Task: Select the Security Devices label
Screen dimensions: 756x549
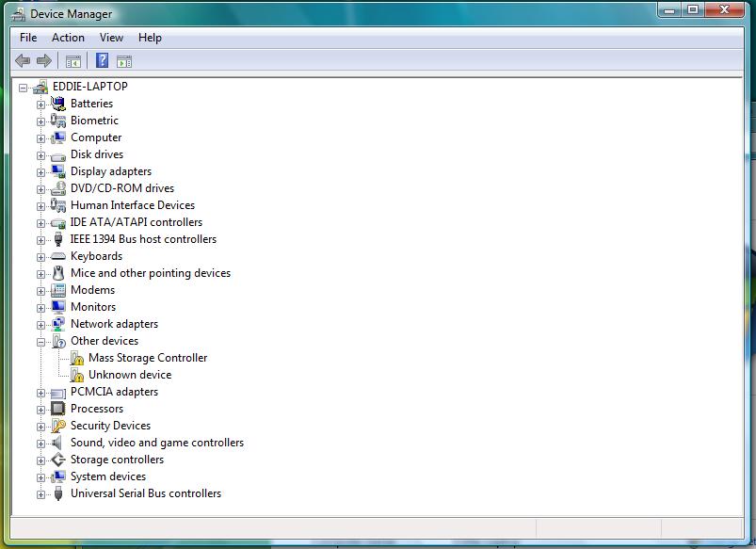Action: [110, 426]
